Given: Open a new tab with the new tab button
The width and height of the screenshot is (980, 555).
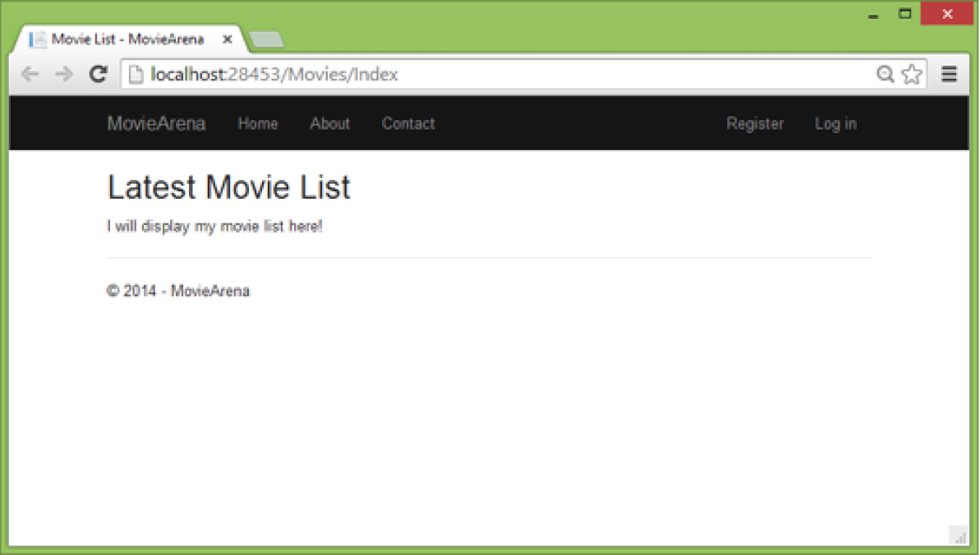Looking at the screenshot, I should click(x=267, y=39).
